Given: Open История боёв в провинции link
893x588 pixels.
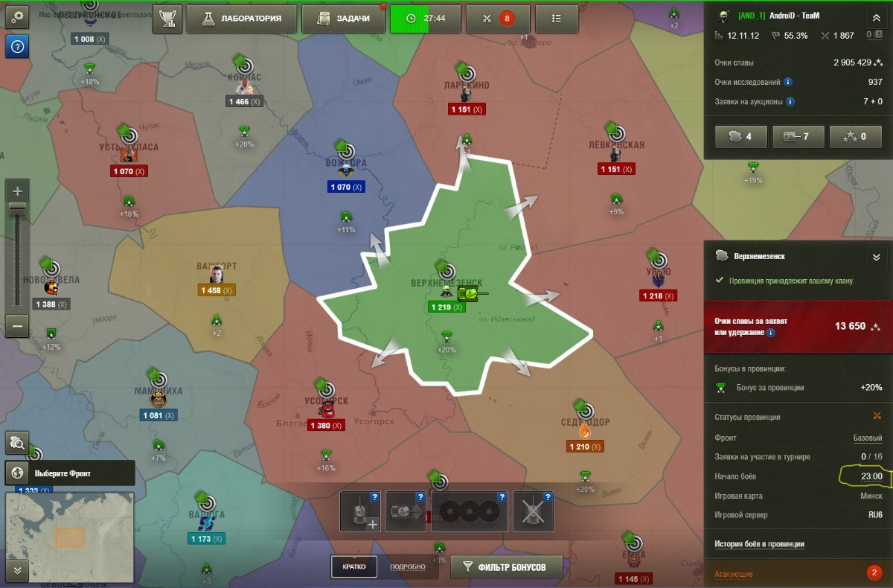Looking at the screenshot, I should (x=759, y=544).
